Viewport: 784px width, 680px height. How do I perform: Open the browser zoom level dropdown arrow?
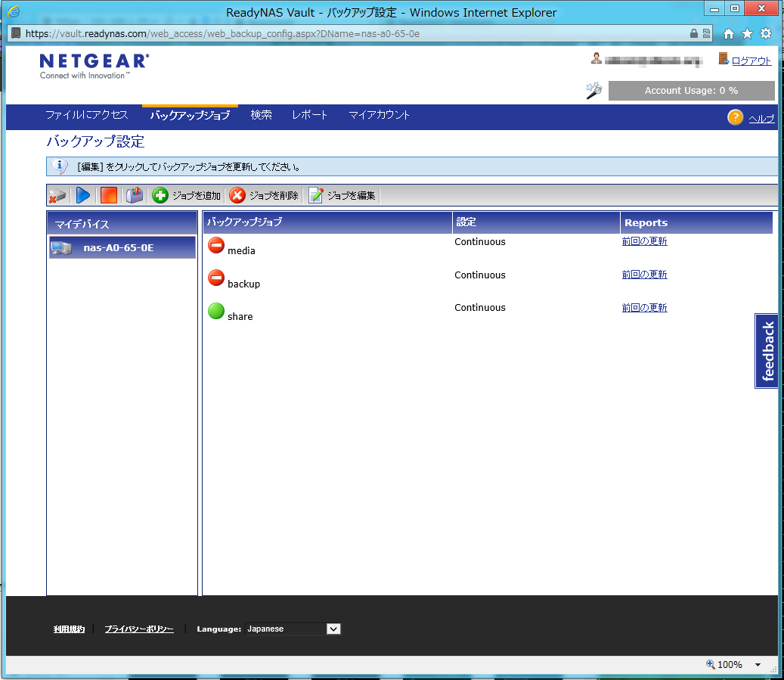coord(758,665)
